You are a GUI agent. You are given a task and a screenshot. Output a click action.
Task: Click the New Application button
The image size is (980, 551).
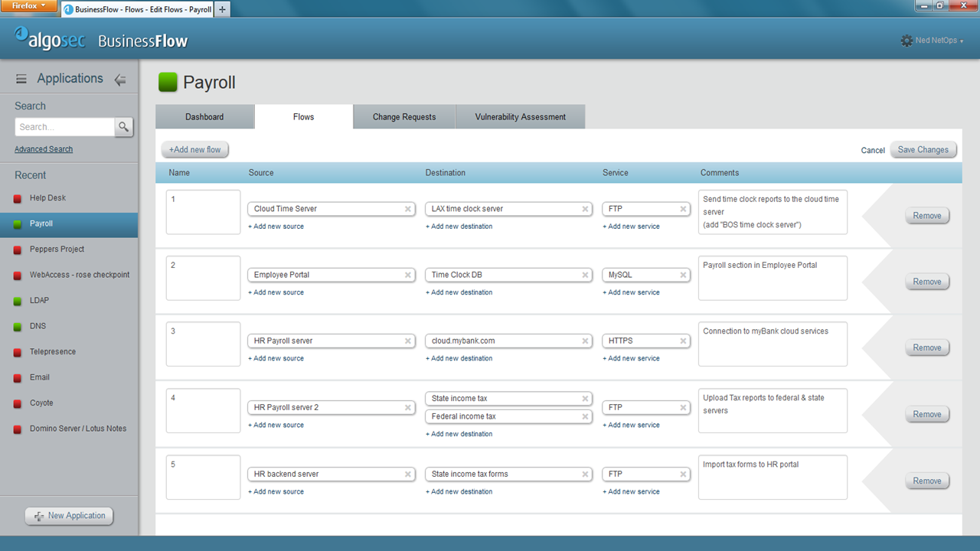[69, 516]
